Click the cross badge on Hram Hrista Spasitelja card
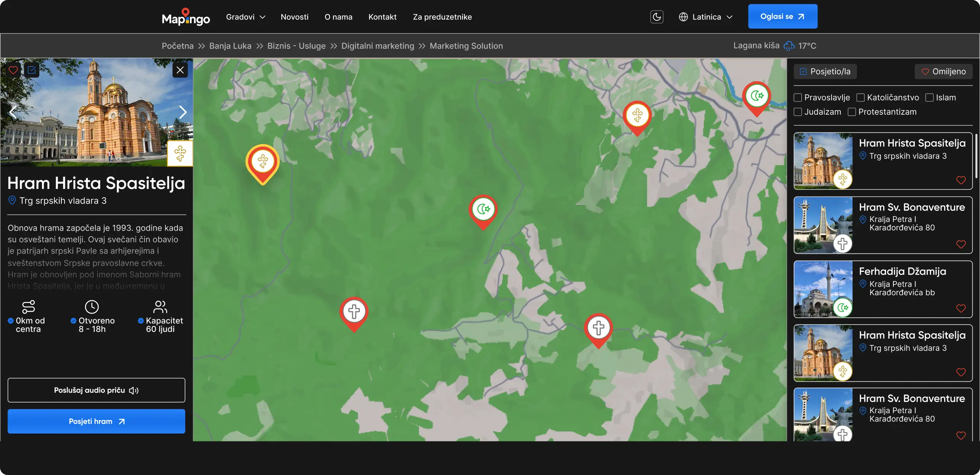The image size is (980, 475). tap(843, 179)
